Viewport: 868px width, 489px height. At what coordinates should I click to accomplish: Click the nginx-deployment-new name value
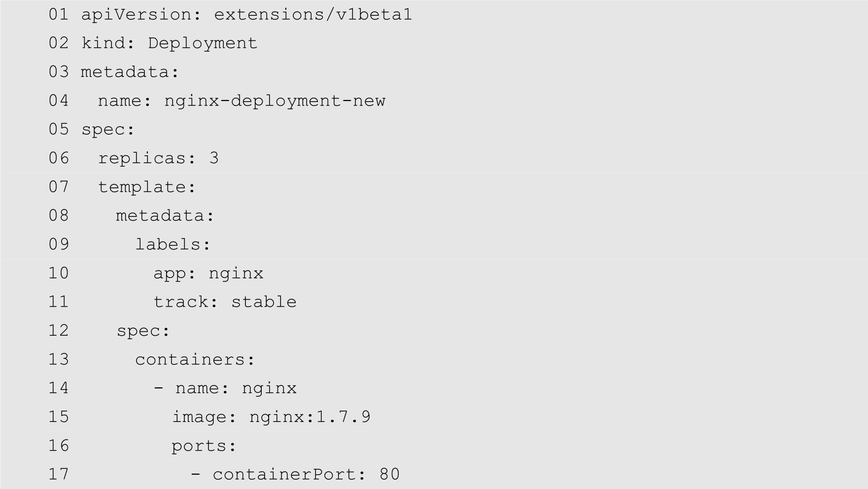(x=275, y=101)
